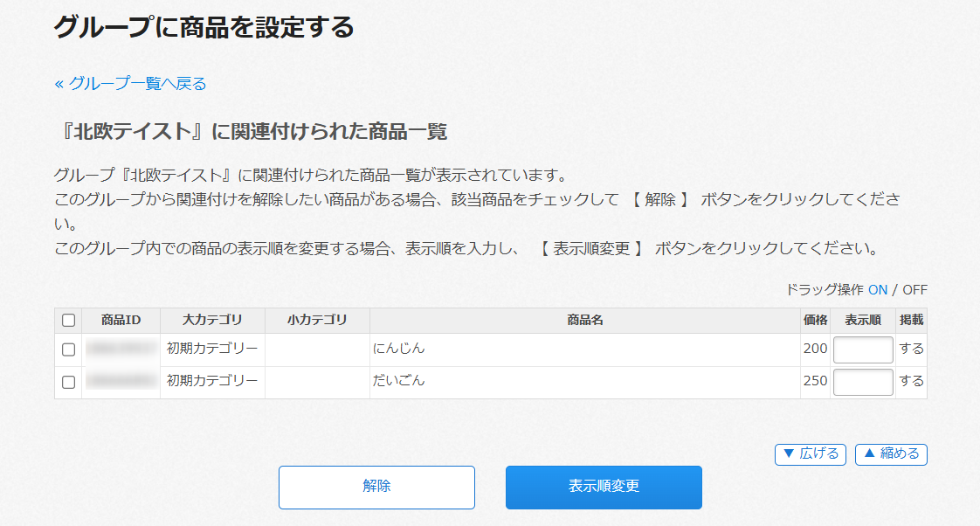The height and width of the screenshot is (526, 980).
Task: Click the 商品ID column header
Action: click(121, 321)
